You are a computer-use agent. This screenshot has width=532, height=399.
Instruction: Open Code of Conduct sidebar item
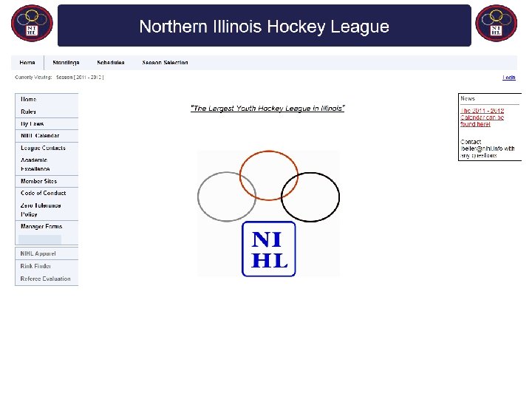pos(44,193)
